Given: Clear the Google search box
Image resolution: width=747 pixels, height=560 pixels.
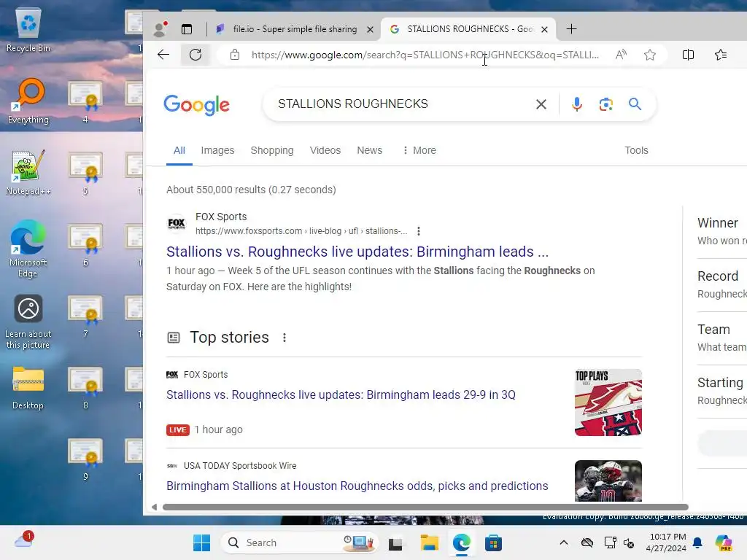Looking at the screenshot, I should coord(541,104).
